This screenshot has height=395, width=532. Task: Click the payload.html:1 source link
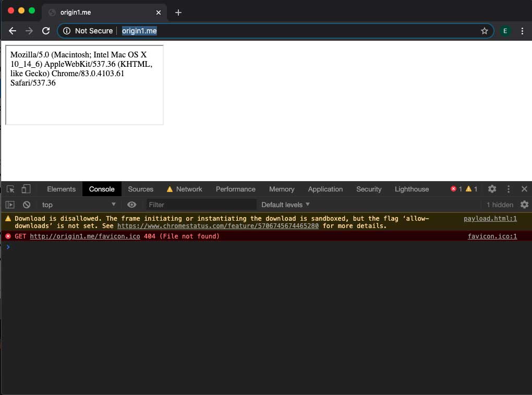[x=490, y=218]
